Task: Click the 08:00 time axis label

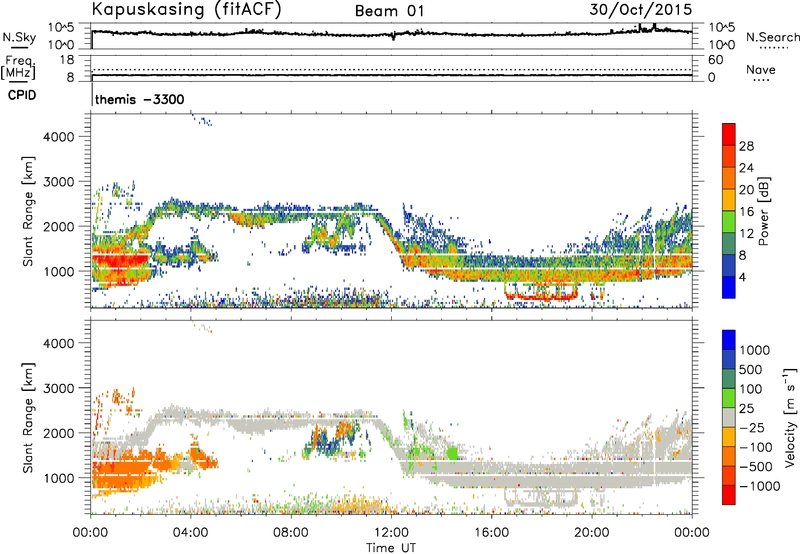Action: pyautogui.click(x=291, y=533)
